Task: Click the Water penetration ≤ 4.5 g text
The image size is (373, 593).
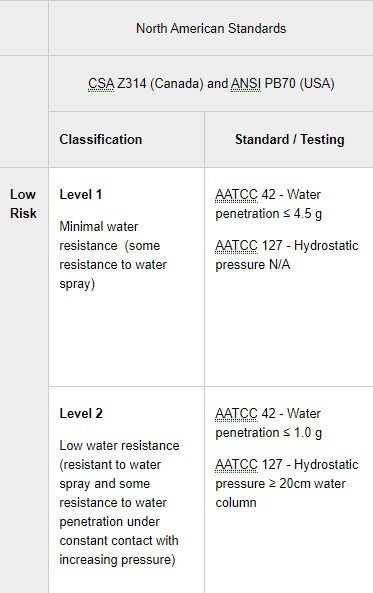Action: (x=268, y=204)
